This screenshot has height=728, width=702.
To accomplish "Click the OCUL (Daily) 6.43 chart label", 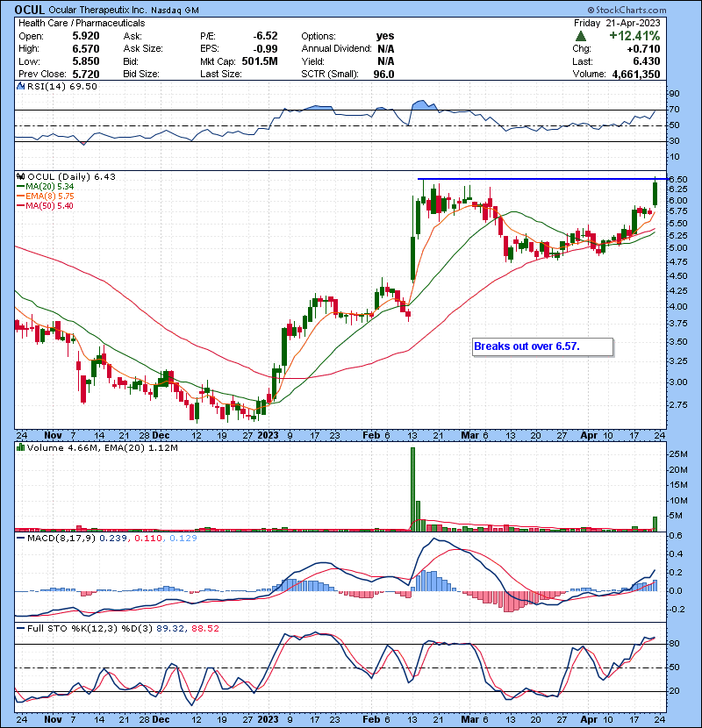I will (71, 176).
